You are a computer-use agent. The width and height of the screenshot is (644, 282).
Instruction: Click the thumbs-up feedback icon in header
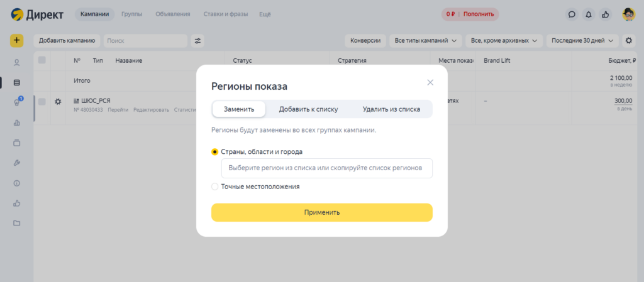(x=606, y=14)
